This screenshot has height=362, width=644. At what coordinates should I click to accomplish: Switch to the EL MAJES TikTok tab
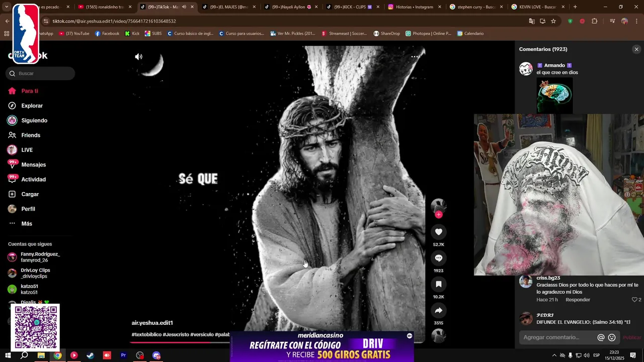pyautogui.click(x=229, y=7)
